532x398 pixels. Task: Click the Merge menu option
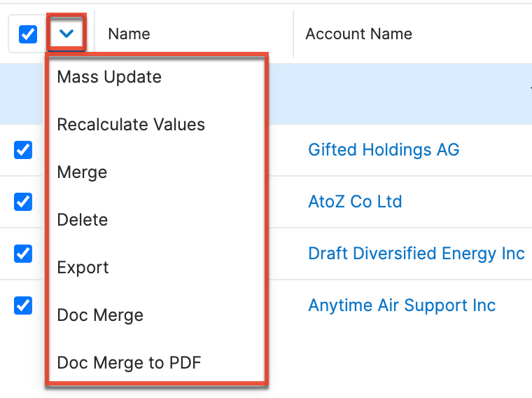coord(82,172)
